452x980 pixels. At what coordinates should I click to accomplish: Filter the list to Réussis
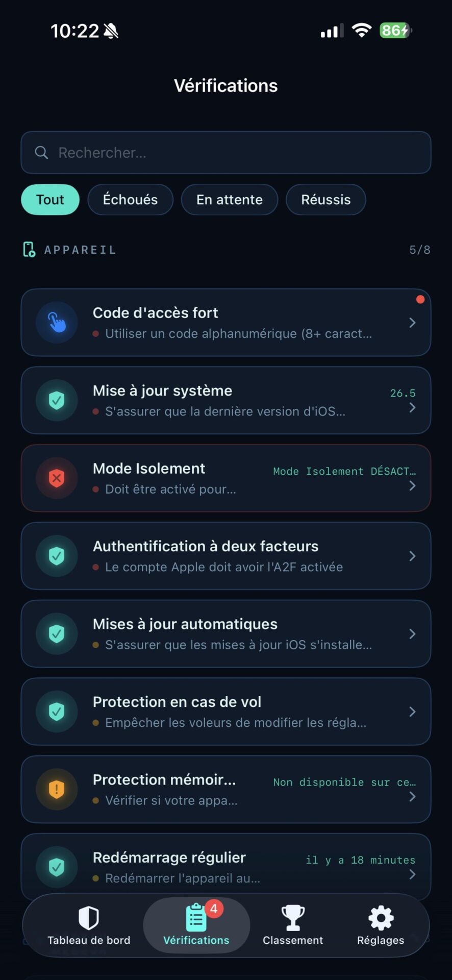[x=325, y=200]
